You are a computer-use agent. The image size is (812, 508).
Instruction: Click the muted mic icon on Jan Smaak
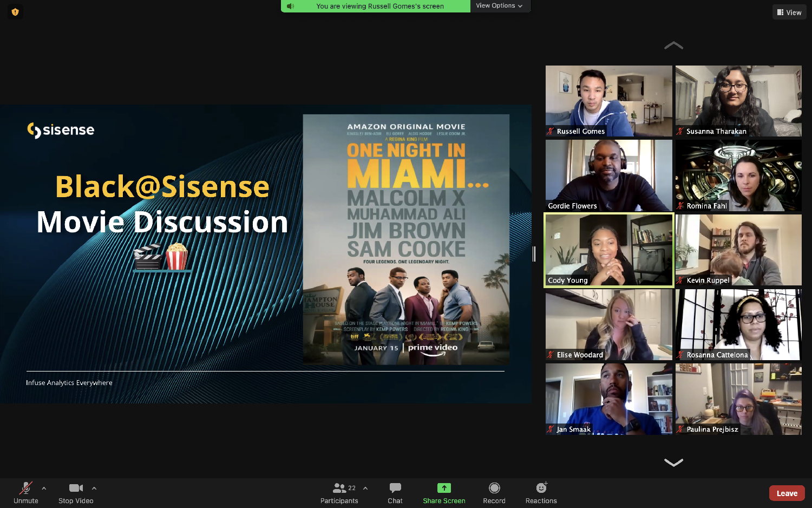coord(551,429)
